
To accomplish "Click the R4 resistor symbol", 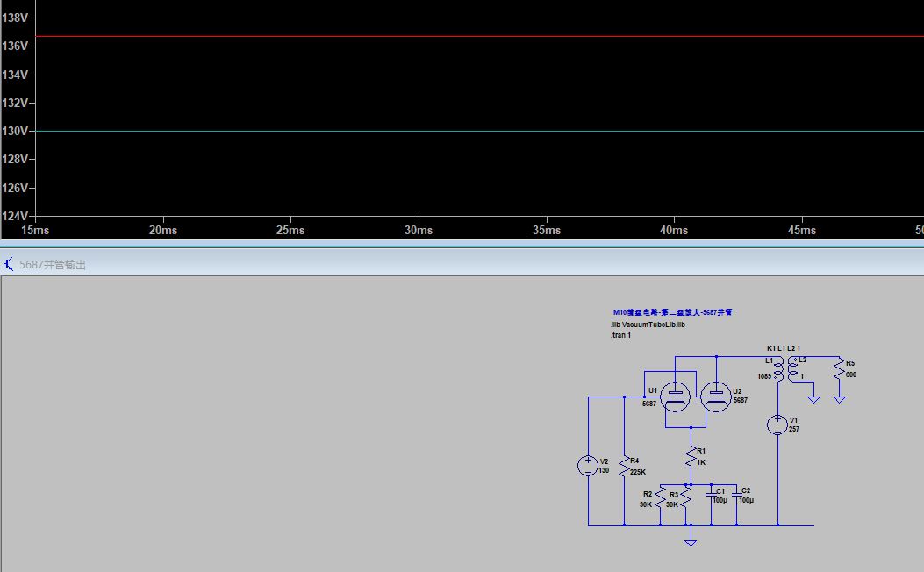I will coord(625,467).
